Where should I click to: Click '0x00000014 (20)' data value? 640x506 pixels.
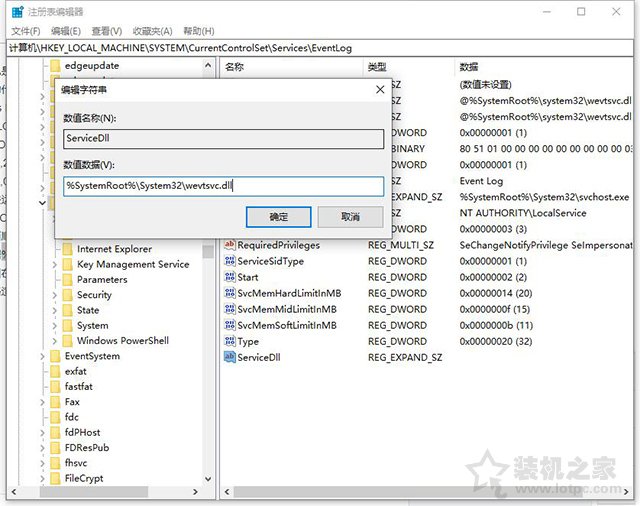click(496, 293)
